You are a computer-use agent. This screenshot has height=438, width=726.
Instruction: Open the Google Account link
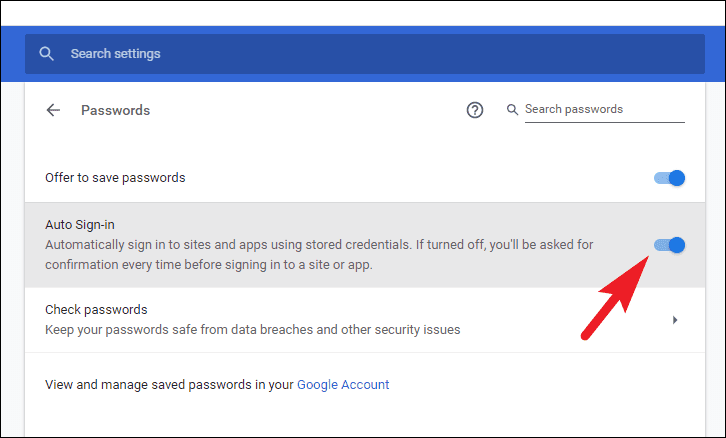tap(343, 384)
